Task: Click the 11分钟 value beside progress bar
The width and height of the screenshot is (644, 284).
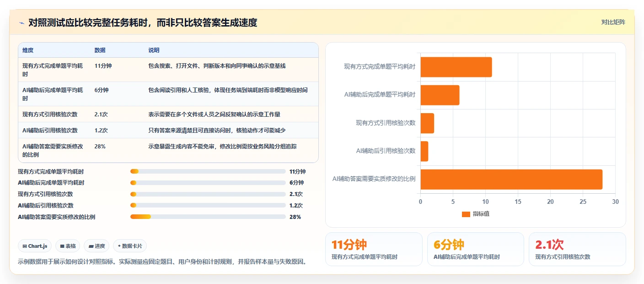Action: pyautogui.click(x=297, y=171)
